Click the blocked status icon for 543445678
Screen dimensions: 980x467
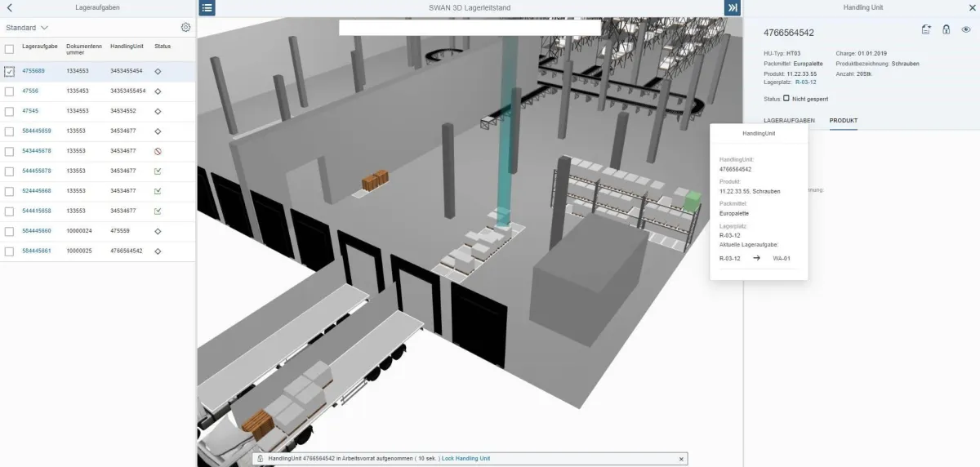coord(158,151)
